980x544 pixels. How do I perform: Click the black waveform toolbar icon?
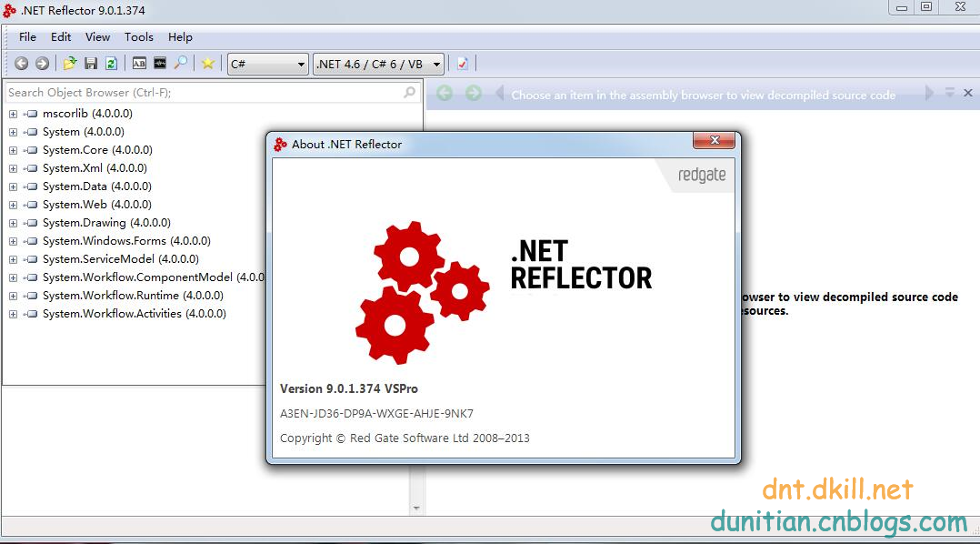coord(160,63)
